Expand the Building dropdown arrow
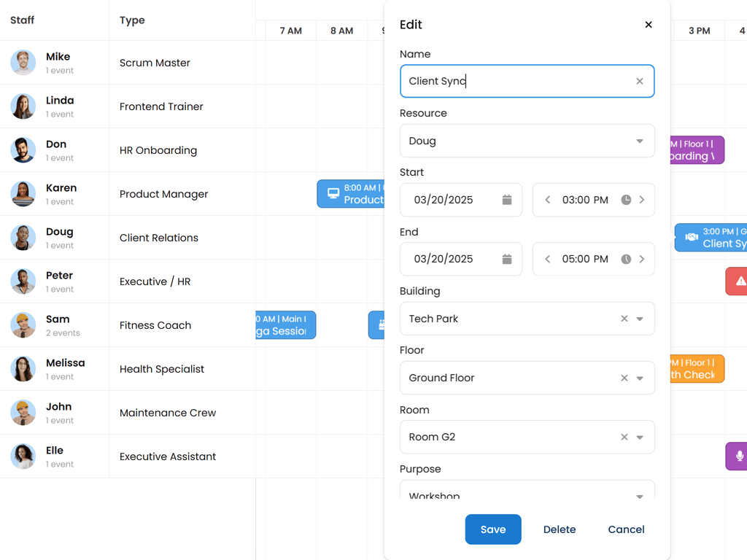The width and height of the screenshot is (747, 560). (640, 319)
